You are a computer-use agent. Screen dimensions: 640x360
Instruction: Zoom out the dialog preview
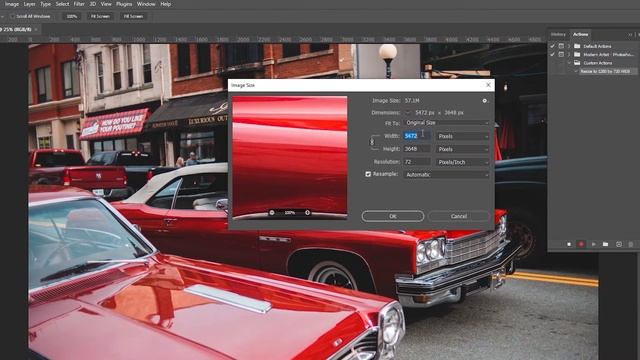(x=272, y=213)
